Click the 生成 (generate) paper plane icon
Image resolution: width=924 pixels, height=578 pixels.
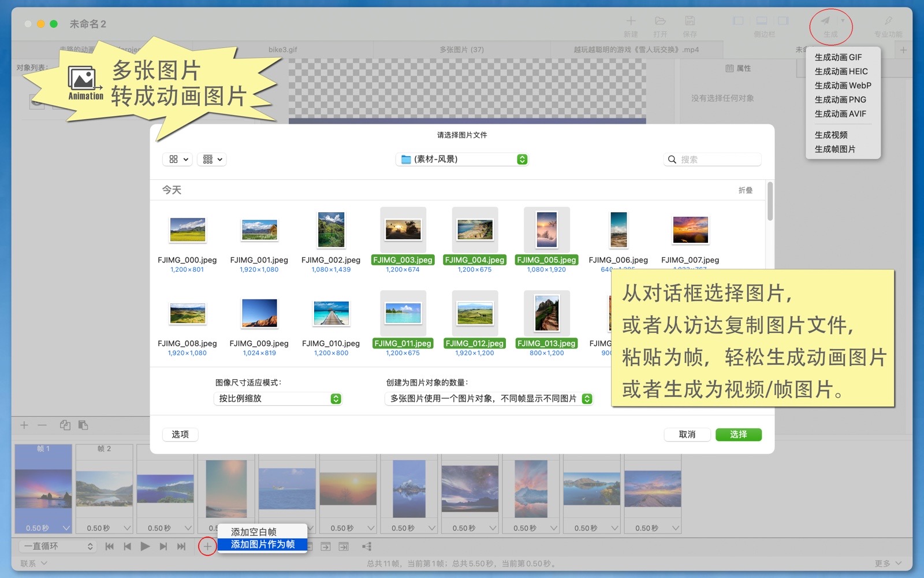pos(825,21)
